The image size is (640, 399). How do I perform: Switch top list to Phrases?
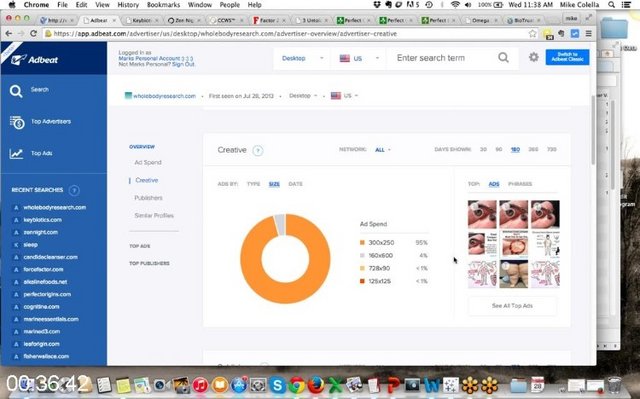point(520,184)
